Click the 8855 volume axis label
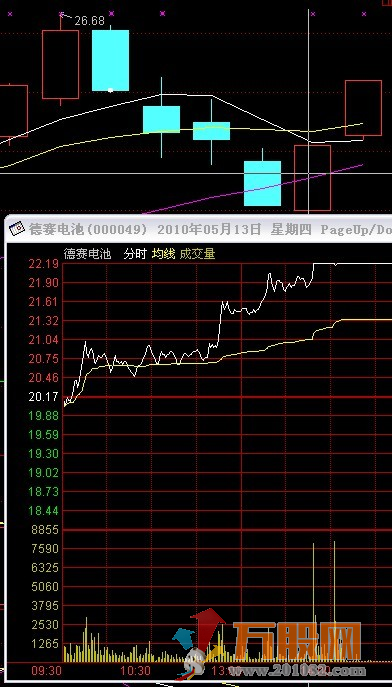This screenshot has height=687, width=392. click(x=45, y=530)
